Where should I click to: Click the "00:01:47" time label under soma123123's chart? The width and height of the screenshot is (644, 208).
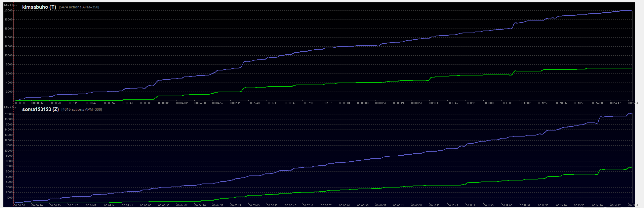91,205
